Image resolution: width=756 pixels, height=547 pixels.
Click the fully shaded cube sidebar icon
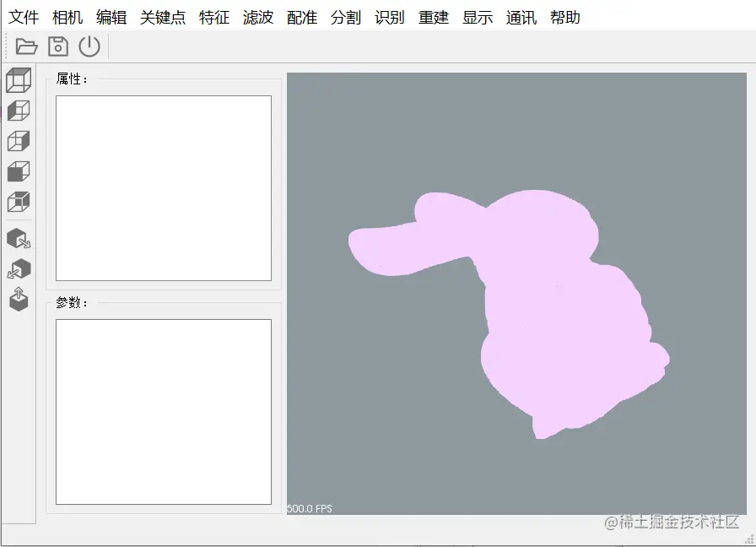click(x=17, y=171)
